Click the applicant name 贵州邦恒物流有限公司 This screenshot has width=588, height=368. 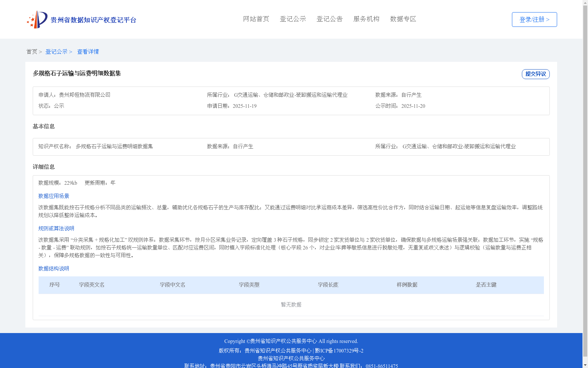[85, 95]
